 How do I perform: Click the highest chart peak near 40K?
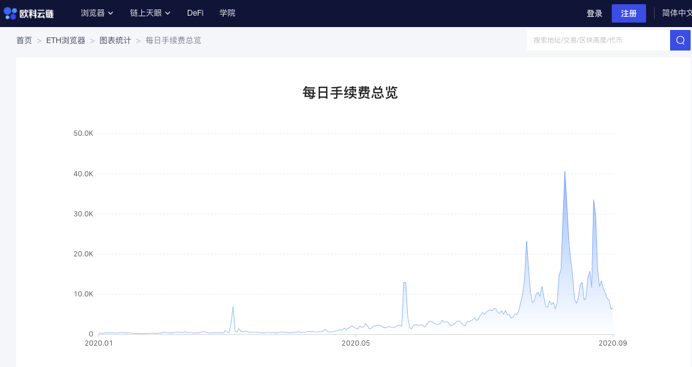click(x=565, y=173)
